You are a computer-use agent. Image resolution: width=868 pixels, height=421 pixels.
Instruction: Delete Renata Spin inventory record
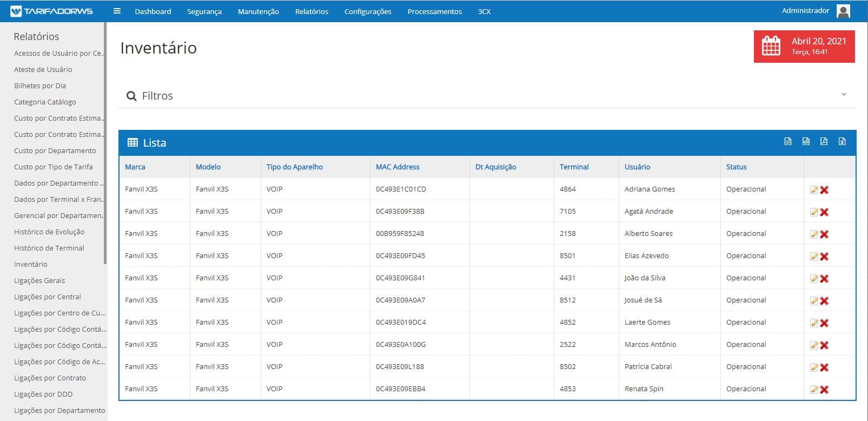coord(824,390)
